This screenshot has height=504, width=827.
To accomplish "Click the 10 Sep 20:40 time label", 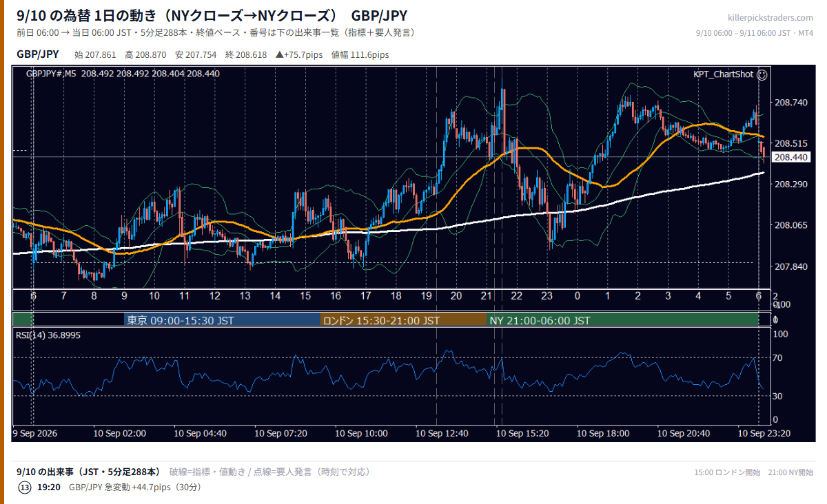I will [x=684, y=434].
